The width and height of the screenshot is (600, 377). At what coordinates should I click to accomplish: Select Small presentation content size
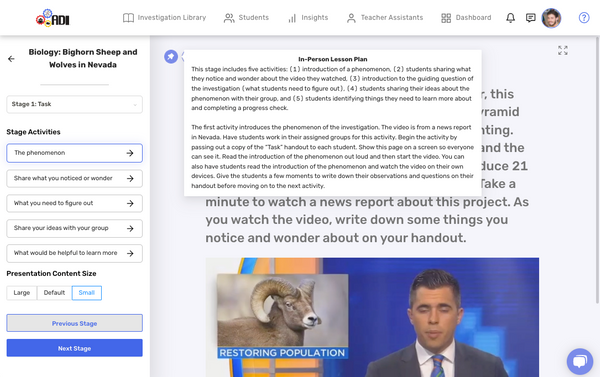86,293
